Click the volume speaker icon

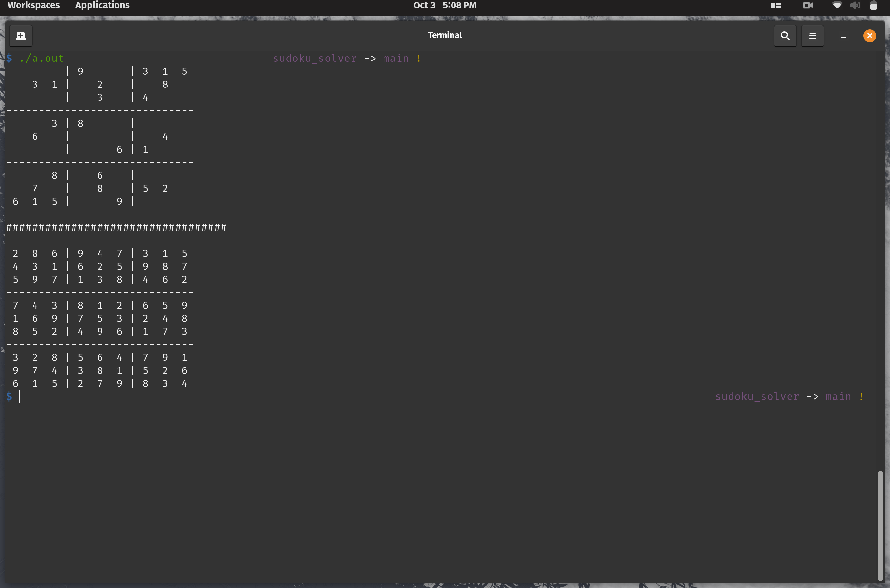tap(855, 5)
